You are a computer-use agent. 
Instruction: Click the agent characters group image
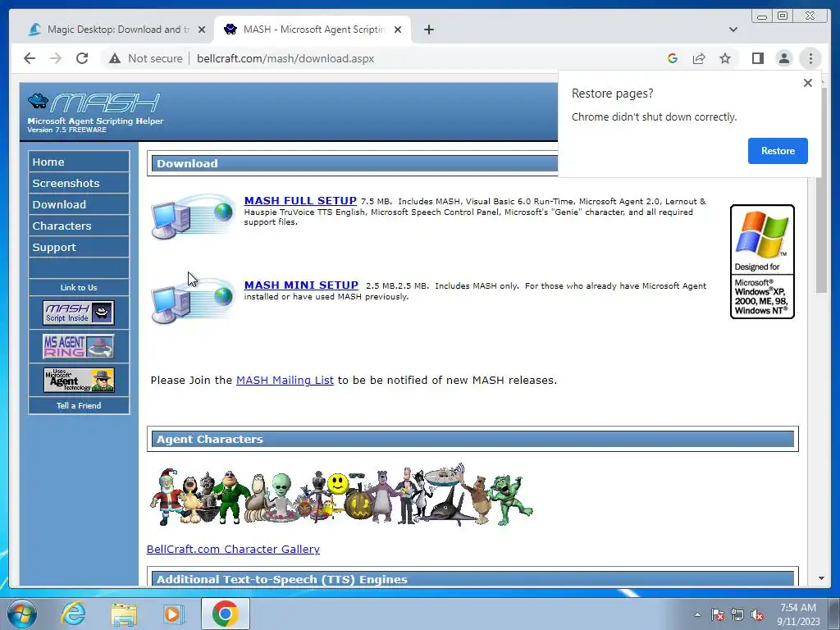341,495
